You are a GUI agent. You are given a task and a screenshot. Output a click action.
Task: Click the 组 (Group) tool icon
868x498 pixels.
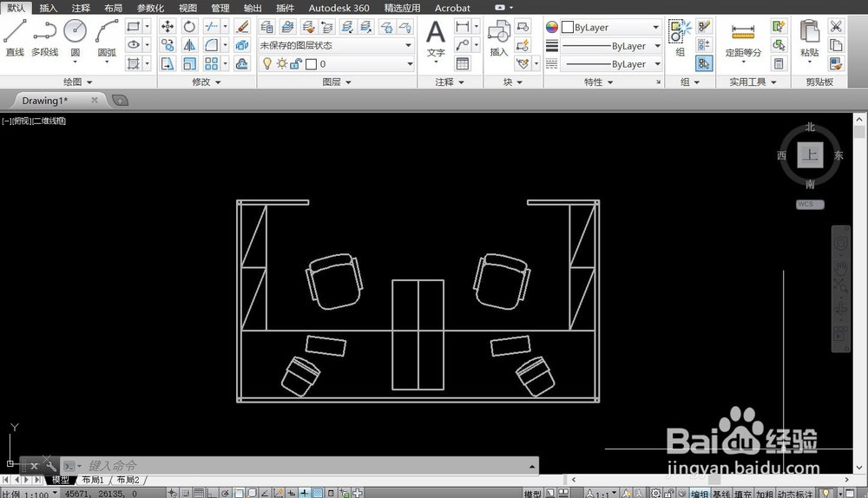pyautogui.click(x=681, y=38)
